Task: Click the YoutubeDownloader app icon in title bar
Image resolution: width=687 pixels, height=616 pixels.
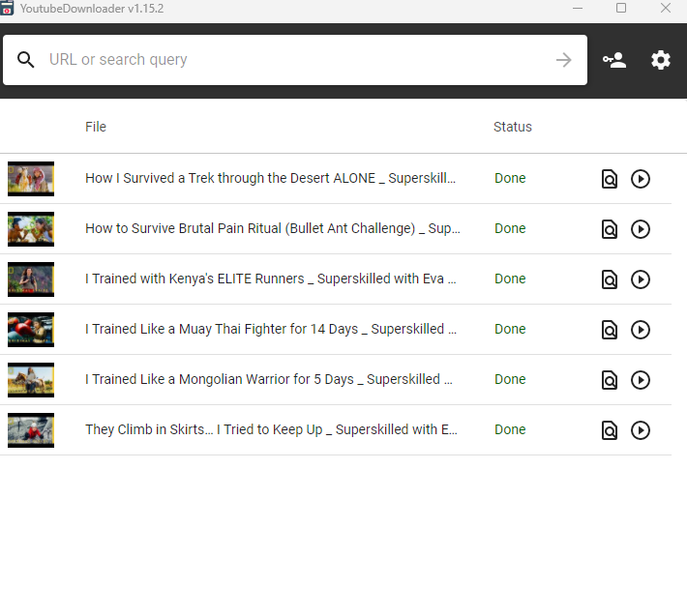Action: click(6, 8)
